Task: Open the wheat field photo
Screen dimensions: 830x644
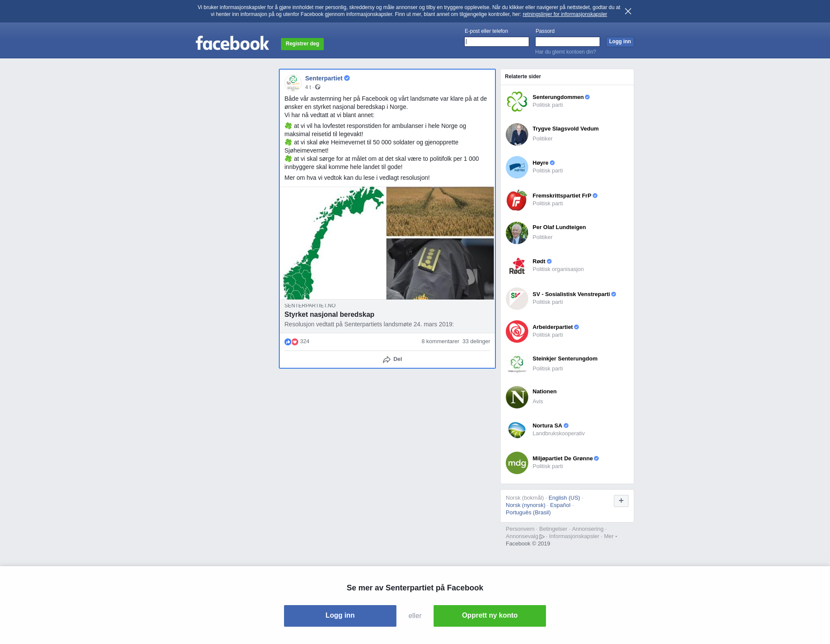Action: click(x=440, y=211)
